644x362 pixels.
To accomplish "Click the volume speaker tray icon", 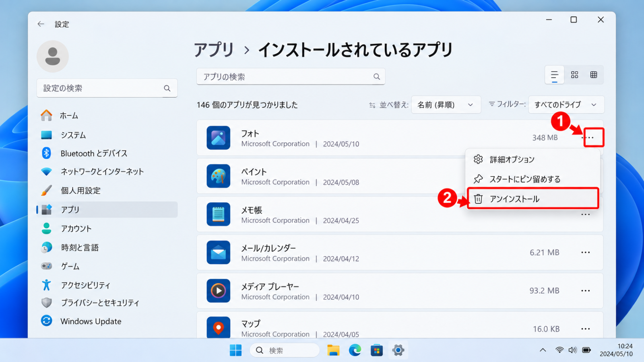I will point(573,350).
